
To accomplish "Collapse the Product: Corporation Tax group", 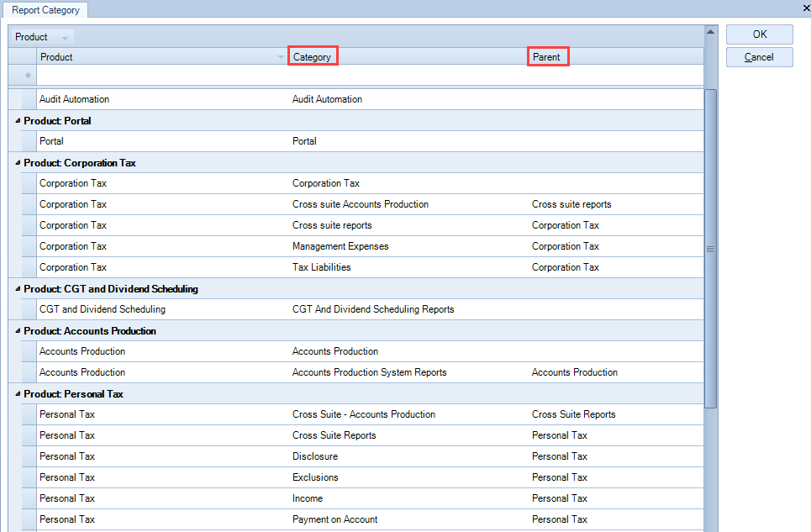I will click(18, 163).
